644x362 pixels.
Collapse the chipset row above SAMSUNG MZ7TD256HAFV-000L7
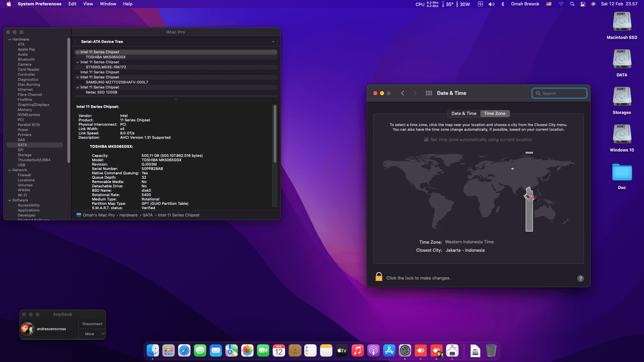[77, 77]
